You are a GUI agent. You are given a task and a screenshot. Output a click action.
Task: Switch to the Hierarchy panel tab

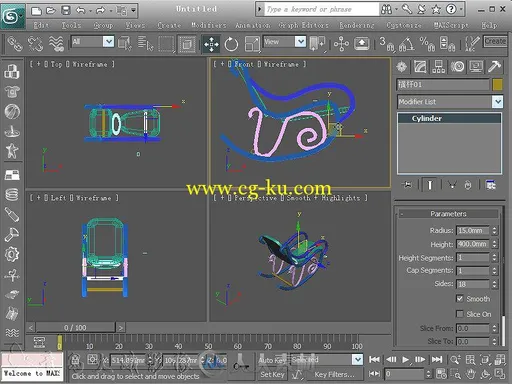(438, 67)
